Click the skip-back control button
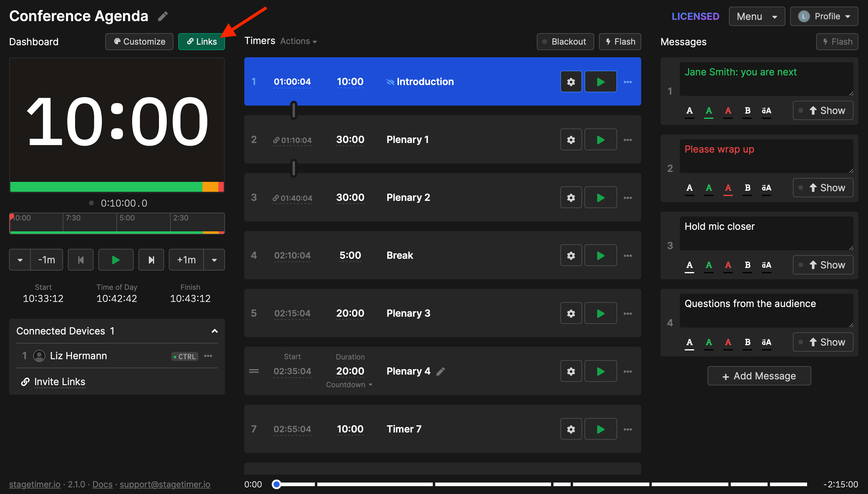This screenshot has width=868, height=494. 82,259
